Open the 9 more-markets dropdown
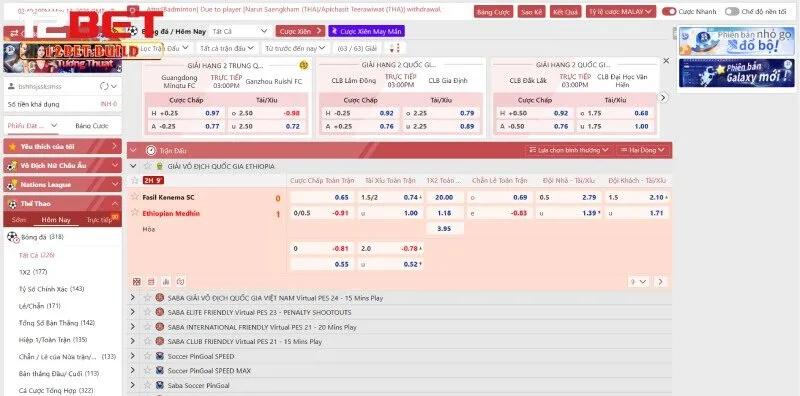Viewport: 800px width, 396px height. coord(639,282)
